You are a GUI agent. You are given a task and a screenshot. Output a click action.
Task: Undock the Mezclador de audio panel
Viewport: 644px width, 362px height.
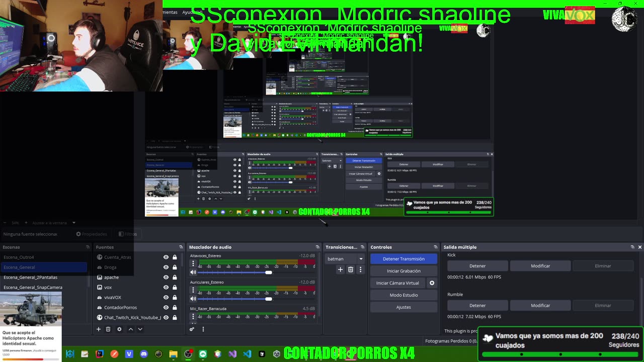317,247
